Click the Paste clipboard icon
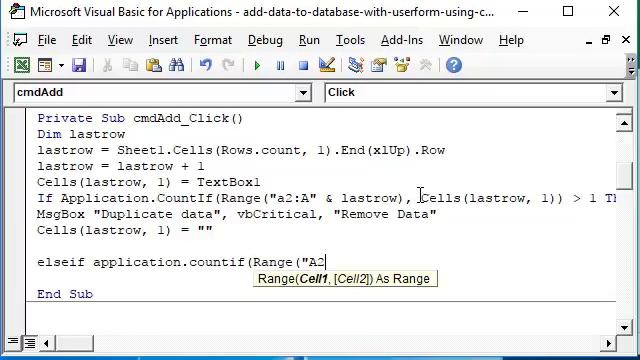Image resolution: width=640 pixels, height=360 pixels. point(153,65)
